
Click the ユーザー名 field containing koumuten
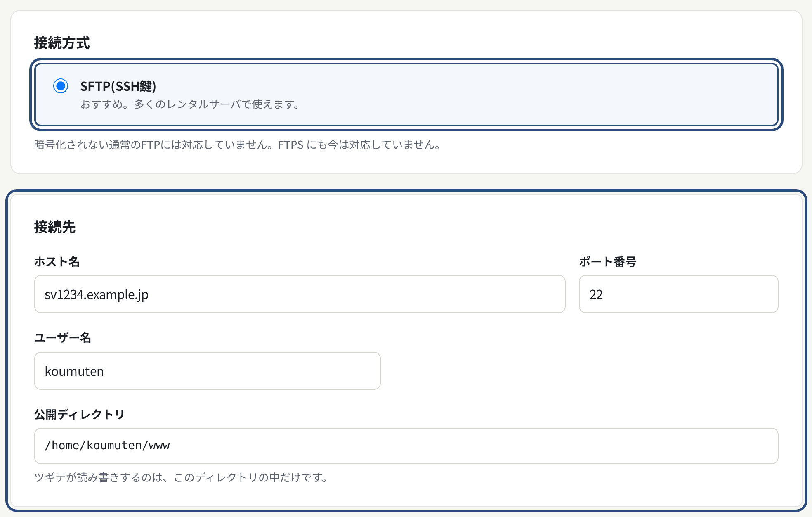207,371
